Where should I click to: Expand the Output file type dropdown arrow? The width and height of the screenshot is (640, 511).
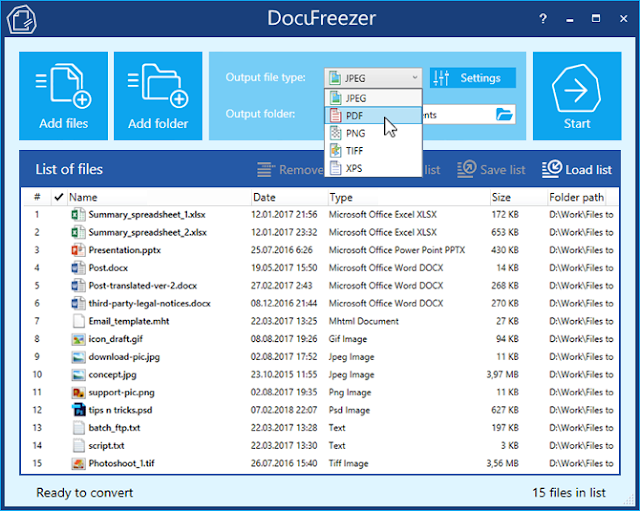pos(415,78)
